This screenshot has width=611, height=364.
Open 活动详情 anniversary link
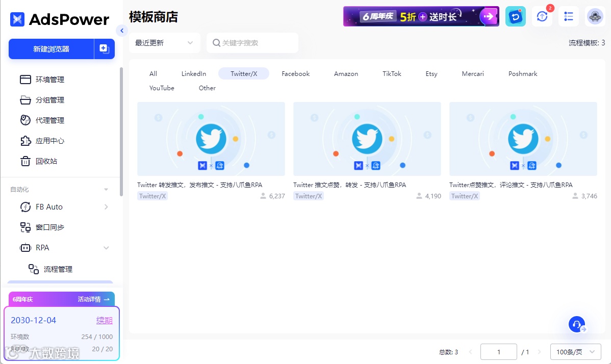[93, 299]
